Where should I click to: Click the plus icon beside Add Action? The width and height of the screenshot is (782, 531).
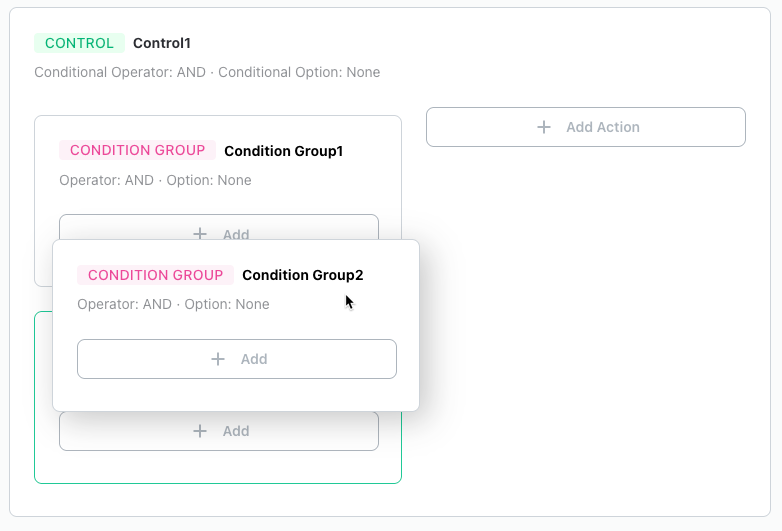(544, 127)
